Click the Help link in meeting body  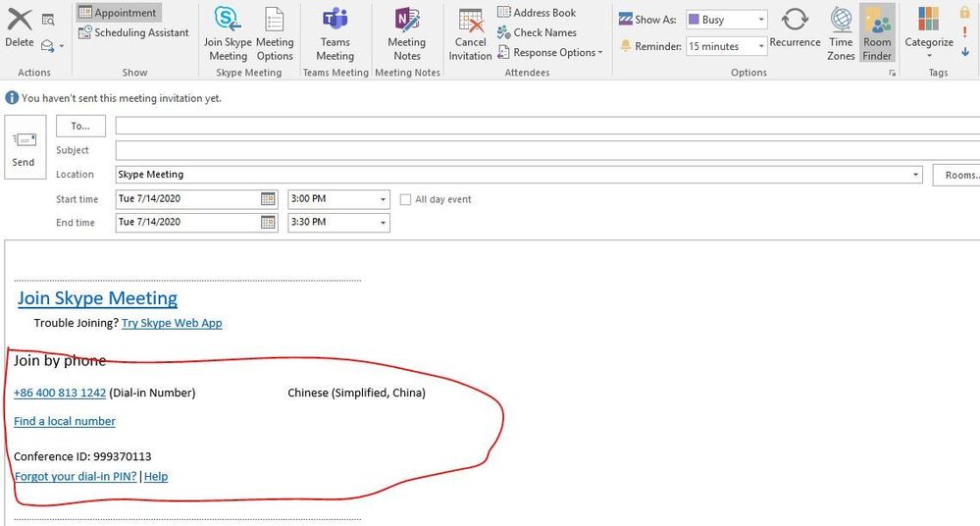coord(156,477)
